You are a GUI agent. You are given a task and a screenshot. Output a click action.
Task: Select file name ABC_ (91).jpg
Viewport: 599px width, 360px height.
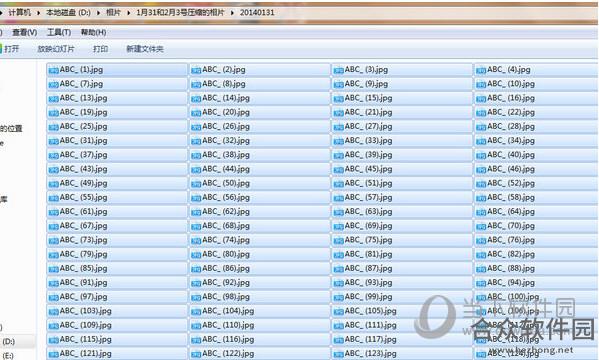click(x=84, y=283)
